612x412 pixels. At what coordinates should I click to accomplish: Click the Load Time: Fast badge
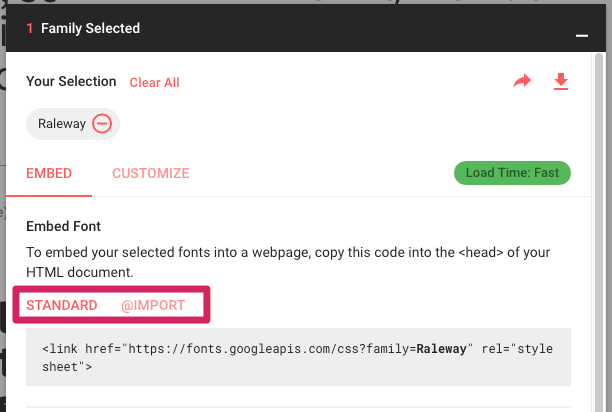point(512,173)
